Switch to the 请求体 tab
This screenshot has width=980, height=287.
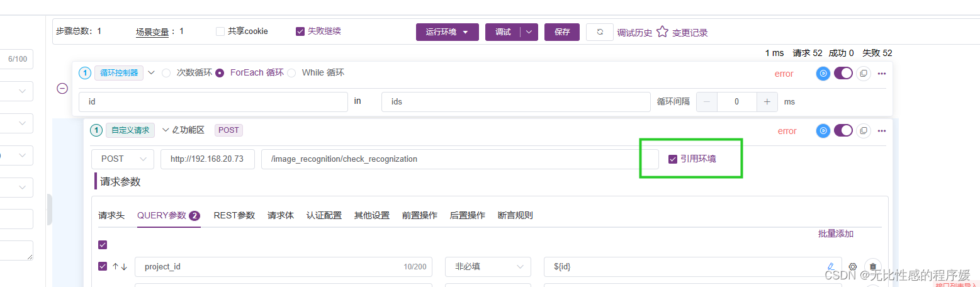(281, 215)
